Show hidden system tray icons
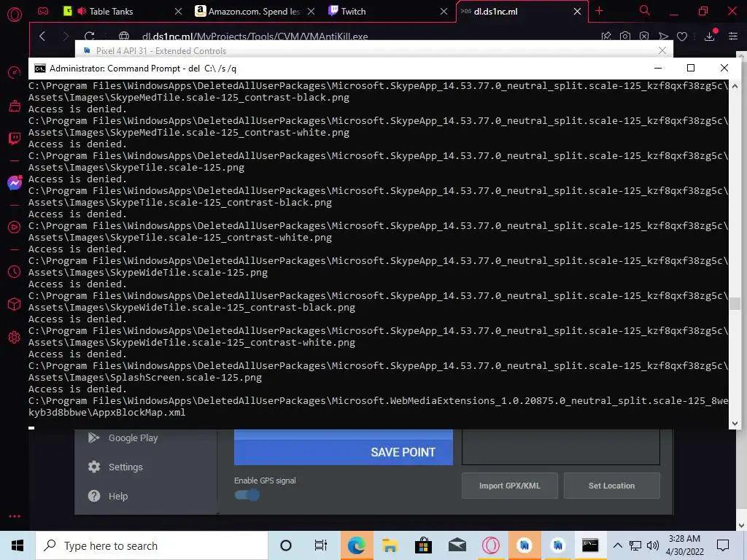747x560 pixels. point(617,545)
